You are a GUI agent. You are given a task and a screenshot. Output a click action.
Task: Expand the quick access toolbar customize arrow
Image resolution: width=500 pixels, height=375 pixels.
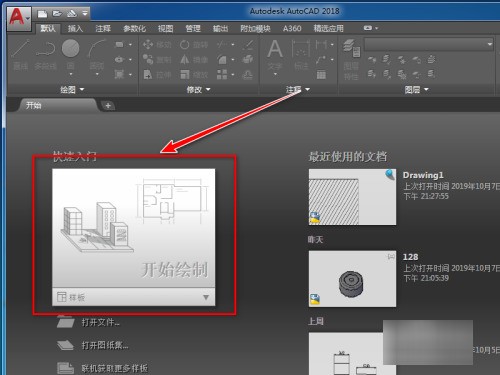(x=85, y=13)
